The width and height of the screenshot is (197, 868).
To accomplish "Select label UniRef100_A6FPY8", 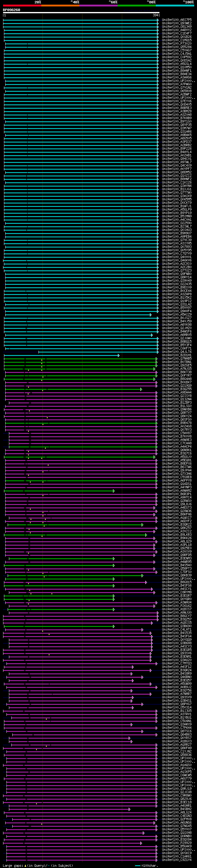I will tap(177, 481).
